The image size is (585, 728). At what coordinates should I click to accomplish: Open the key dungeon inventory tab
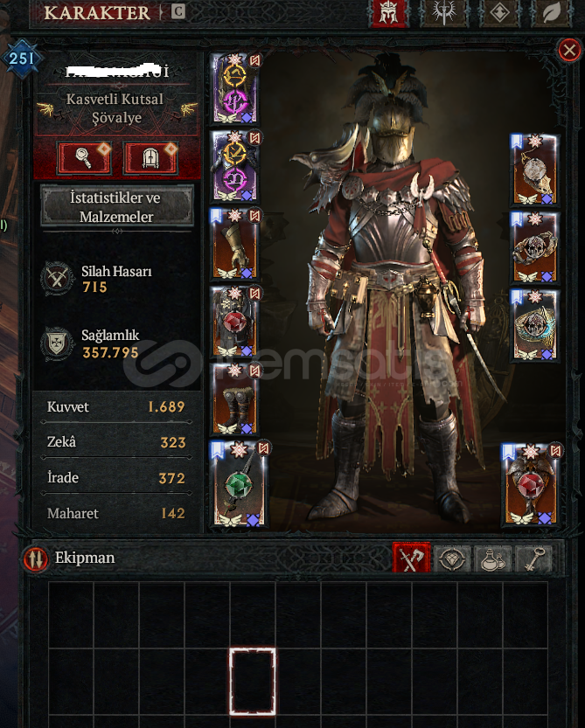pos(533,558)
